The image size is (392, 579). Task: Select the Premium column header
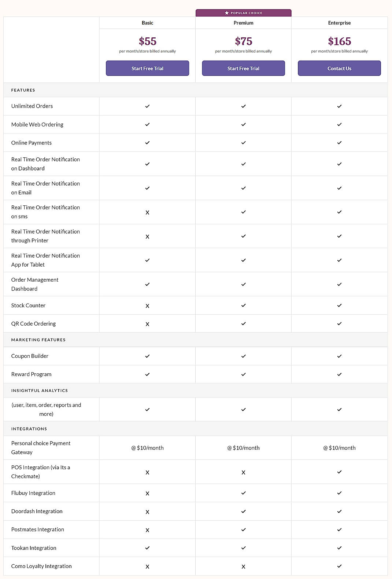pos(243,23)
